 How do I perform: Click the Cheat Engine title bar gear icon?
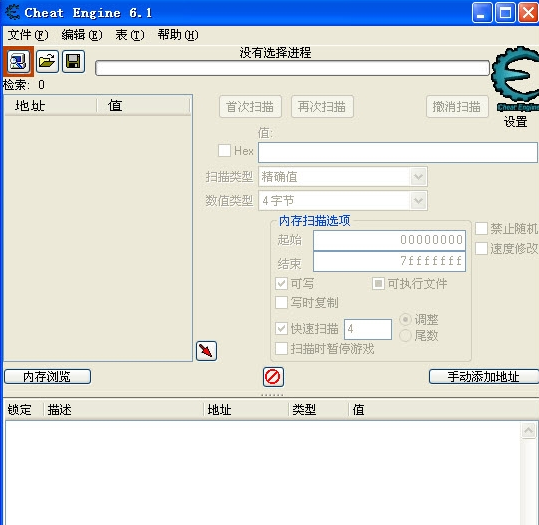click(13, 12)
